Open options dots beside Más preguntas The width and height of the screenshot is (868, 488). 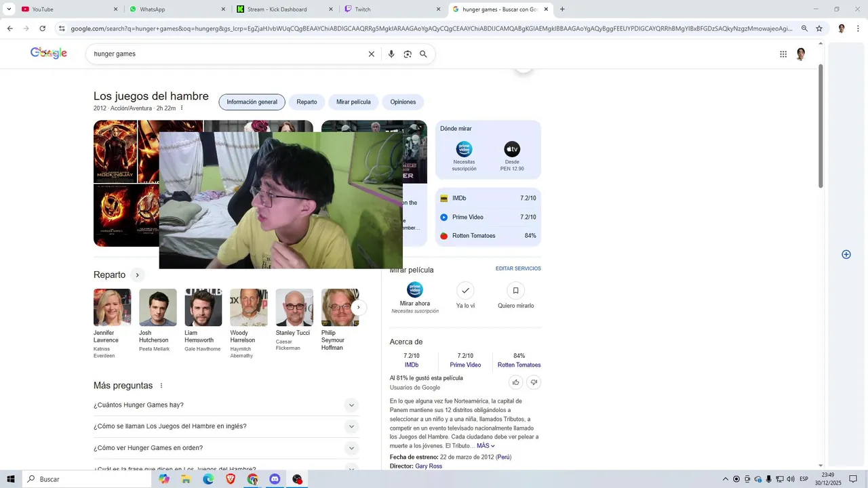[x=161, y=386]
